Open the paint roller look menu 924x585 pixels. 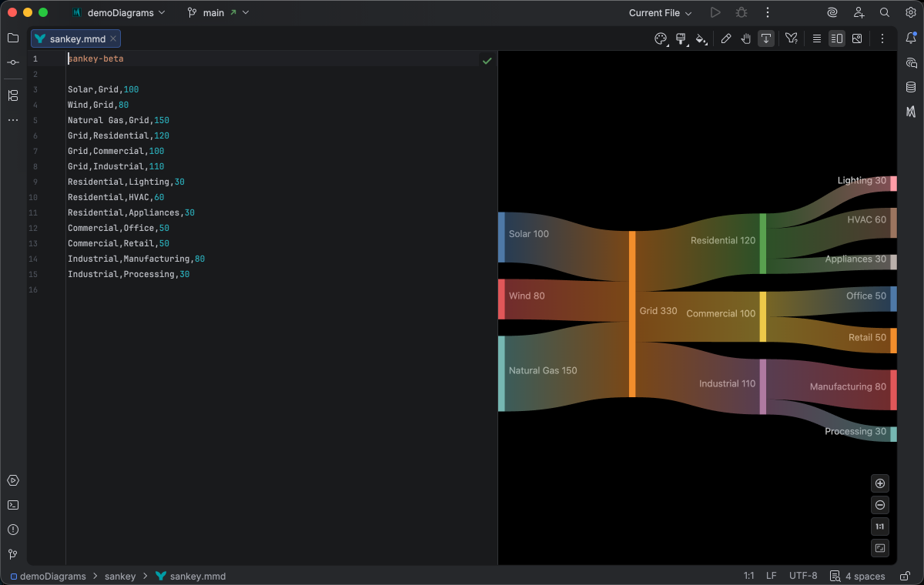click(681, 38)
